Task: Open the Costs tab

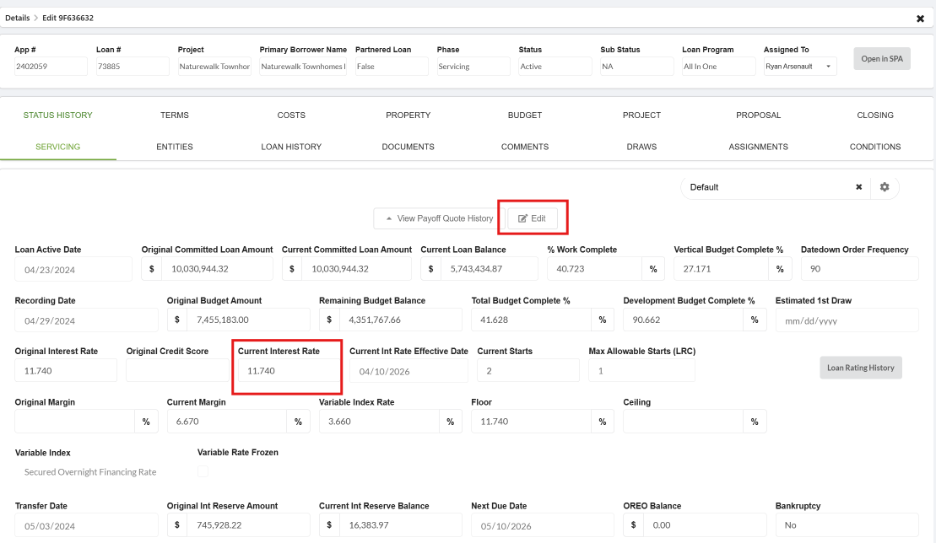Action: click(291, 115)
